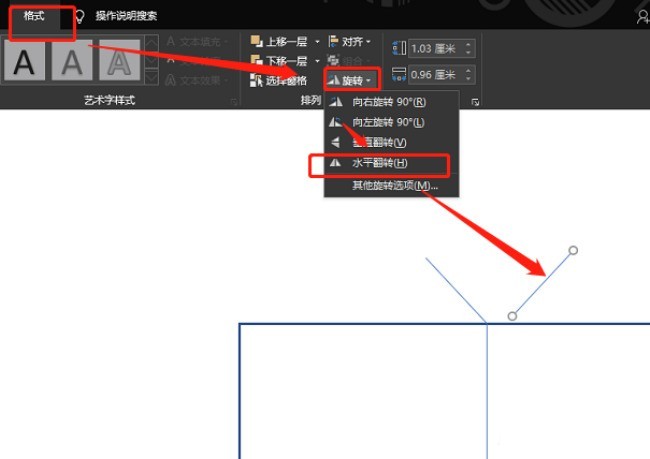Open the 选择窗格 pane
650x459 pixels.
click(x=279, y=80)
